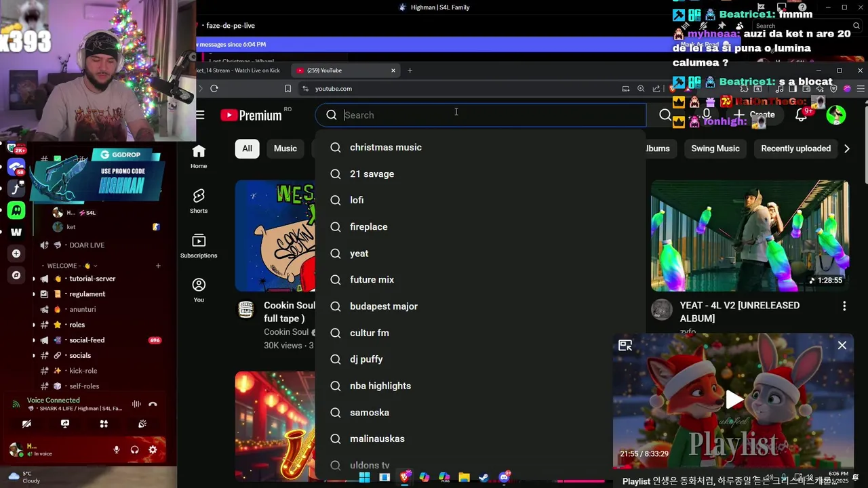Screen dimensions: 868x488
Task: Create a channel in the WELCOME category
Action: [158, 266]
